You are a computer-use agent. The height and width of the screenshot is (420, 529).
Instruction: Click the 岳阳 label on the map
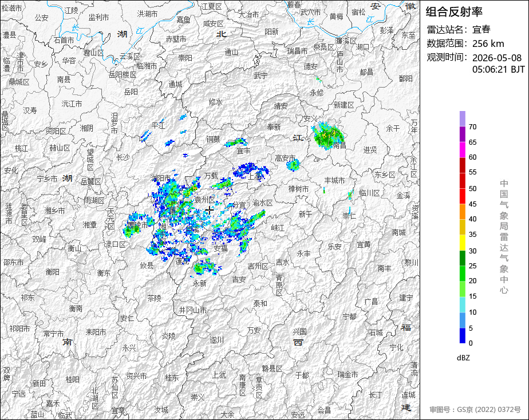(x=131, y=92)
